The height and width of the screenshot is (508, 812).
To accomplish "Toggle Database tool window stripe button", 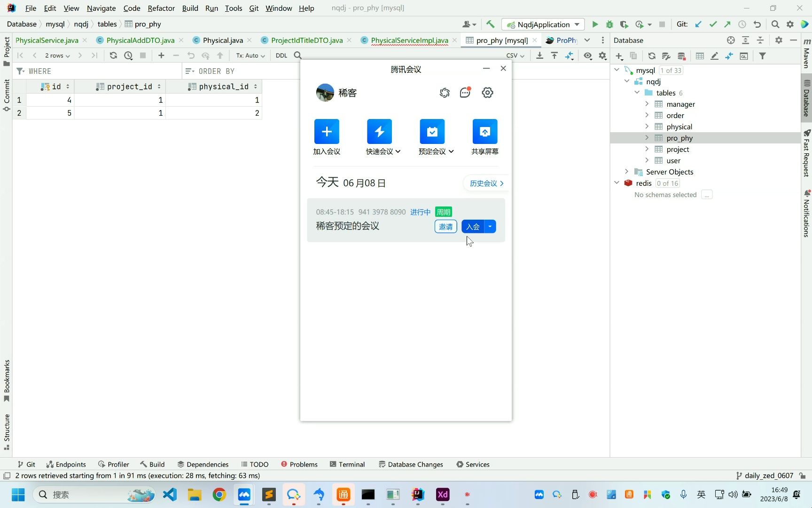I will [806, 98].
